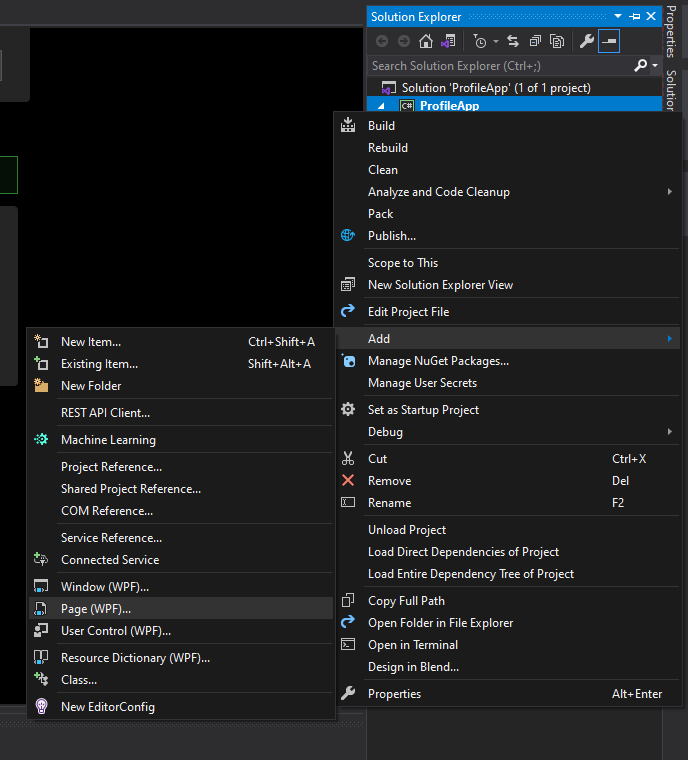Click Open in Terminal icon
The width and height of the screenshot is (688, 760).
pos(348,644)
